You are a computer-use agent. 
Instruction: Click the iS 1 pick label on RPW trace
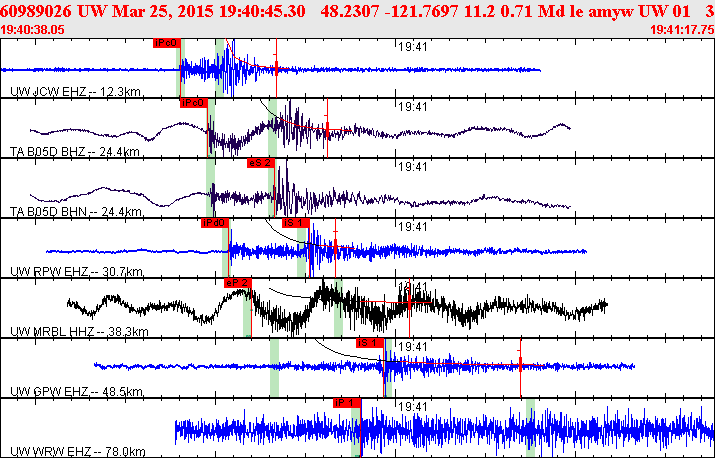point(296,223)
